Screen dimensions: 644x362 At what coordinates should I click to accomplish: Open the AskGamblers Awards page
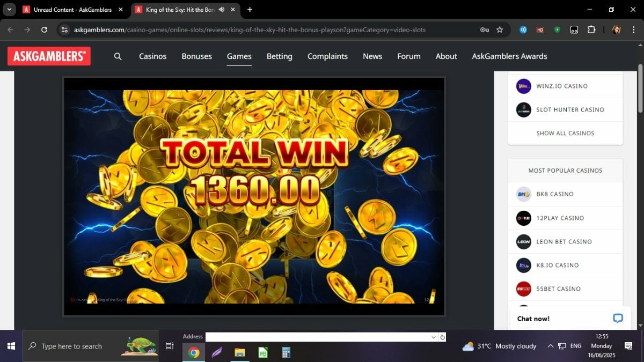[x=509, y=56]
